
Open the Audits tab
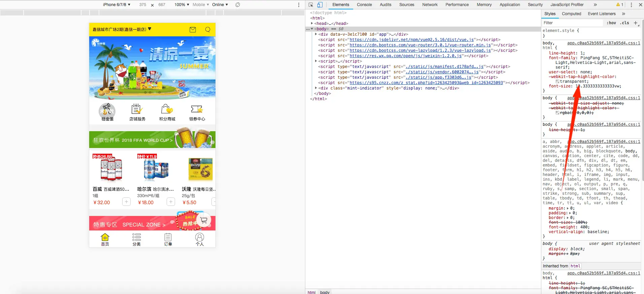[385, 5]
